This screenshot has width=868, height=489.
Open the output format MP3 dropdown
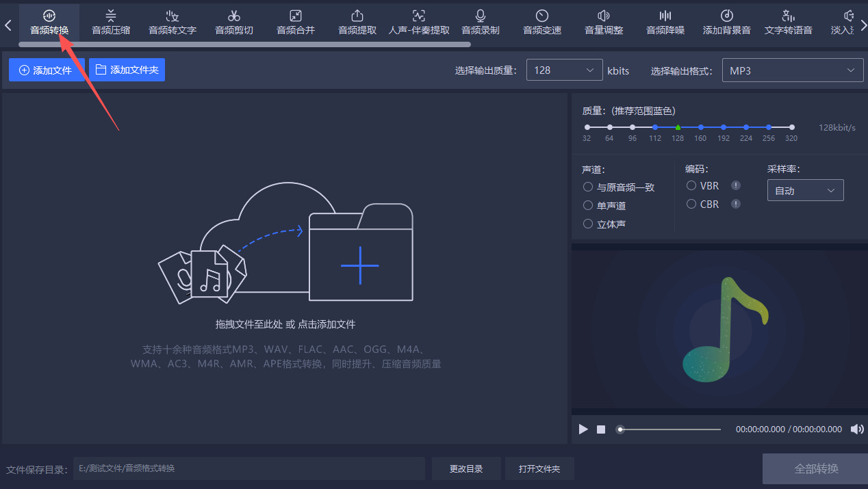click(x=793, y=70)
